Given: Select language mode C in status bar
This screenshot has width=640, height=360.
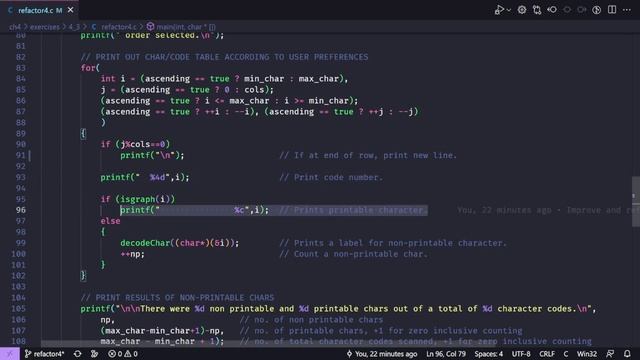Looking at the screenshot, I should click(x=566, y=354).
